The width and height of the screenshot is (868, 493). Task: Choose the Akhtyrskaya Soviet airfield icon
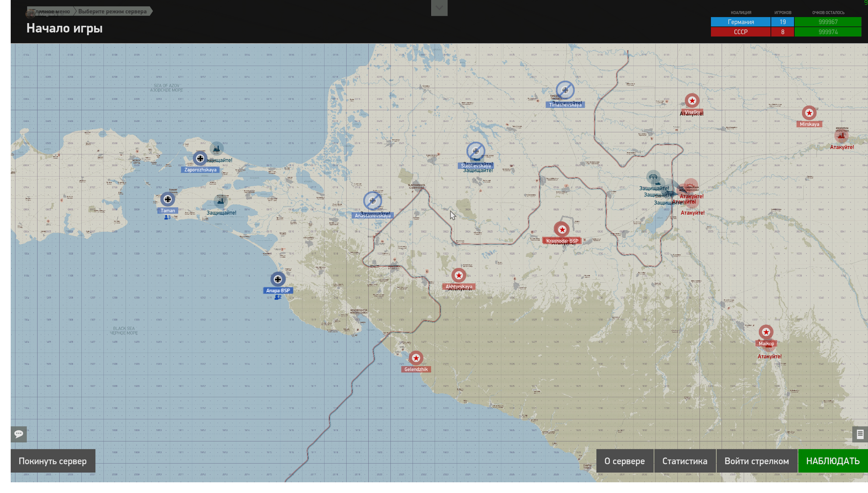coord(458,275)
